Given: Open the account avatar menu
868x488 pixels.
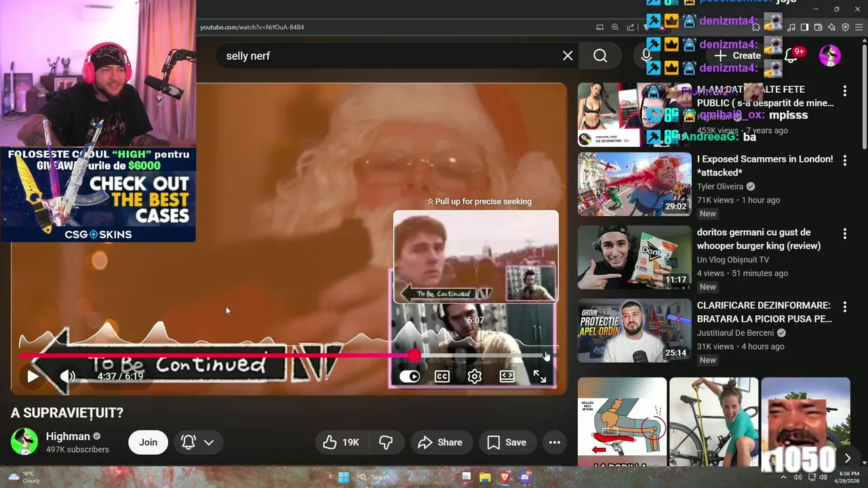Looking at the screenshot, I should [x=830, y=56].
